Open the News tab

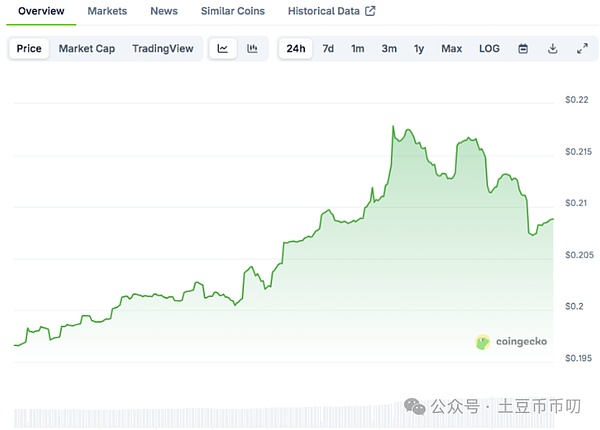click(x=164, y=11)
